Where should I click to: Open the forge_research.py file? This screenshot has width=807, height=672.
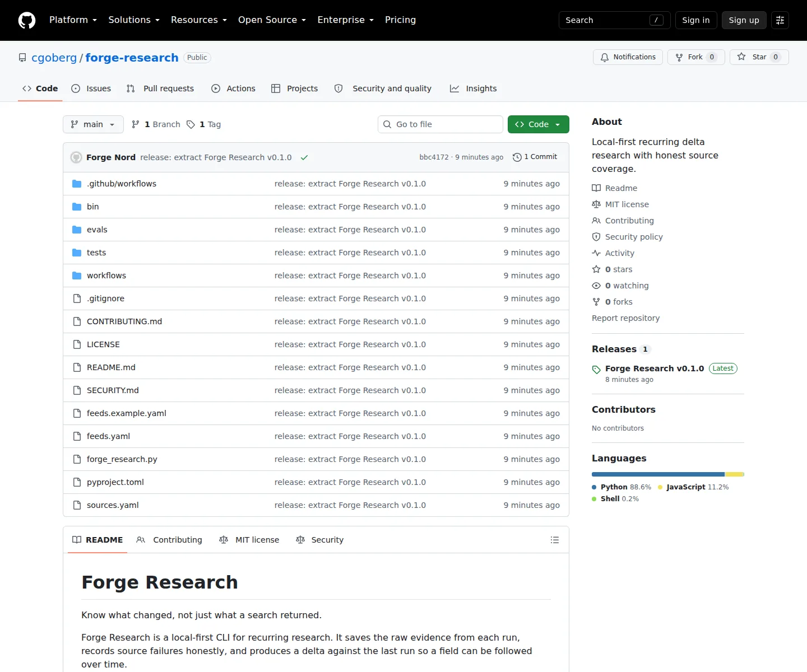[122, 459]
